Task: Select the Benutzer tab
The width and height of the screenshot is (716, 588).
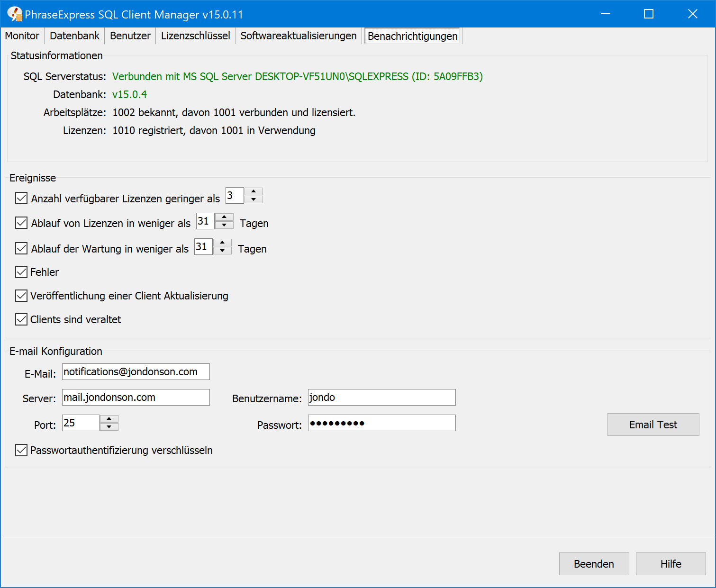Action: (130, 36)
